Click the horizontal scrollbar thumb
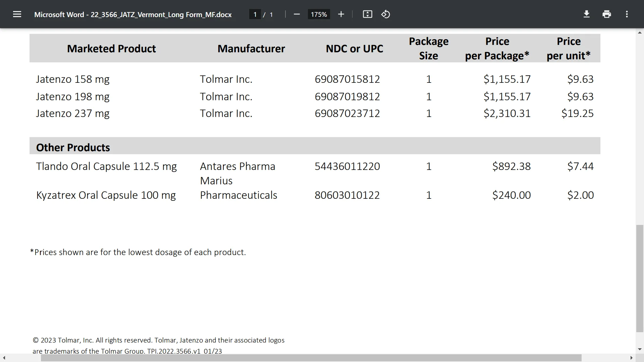 tap(311, 358)
